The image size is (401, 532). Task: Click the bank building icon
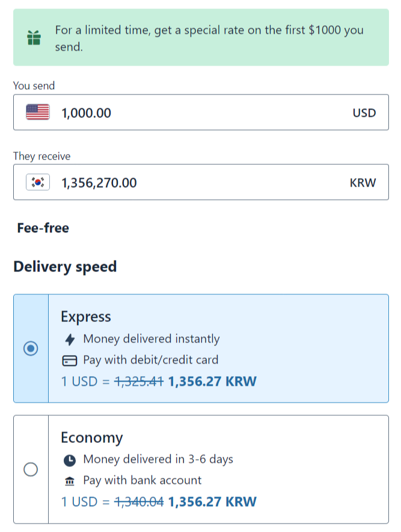click(x=70, y=481)
